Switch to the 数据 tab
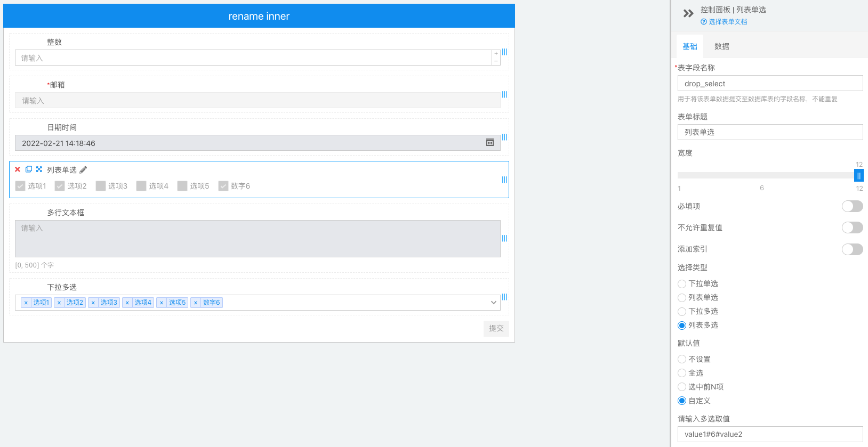The height and width of the screenshot is (447, 868). click(x=722, y=46)
